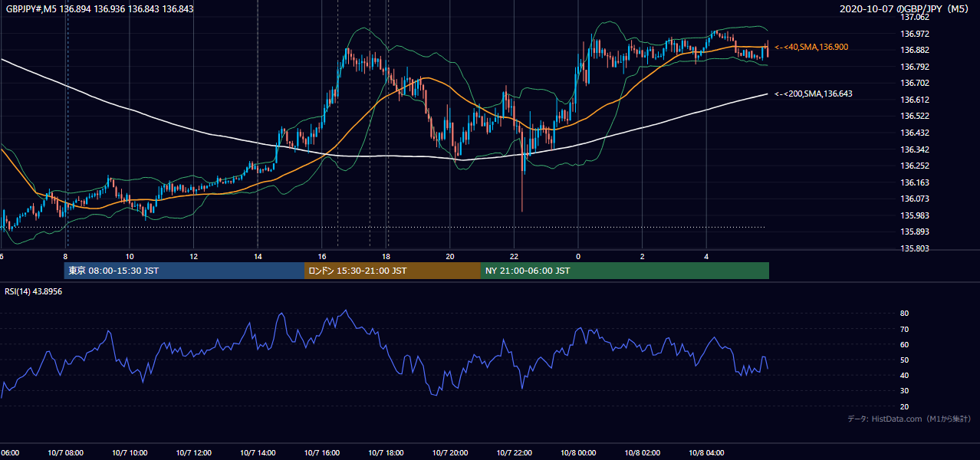Click RSI scale value 70
This screenshot has height=460, width=980.
click(905, 329)
